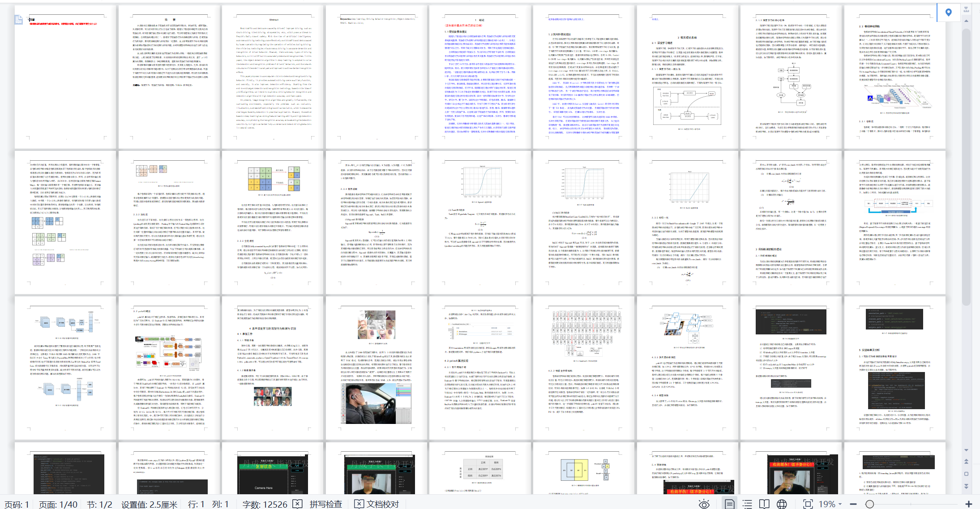Switch to web layout view
Viewport: 980px width, 509px height.
coord(782,504)
